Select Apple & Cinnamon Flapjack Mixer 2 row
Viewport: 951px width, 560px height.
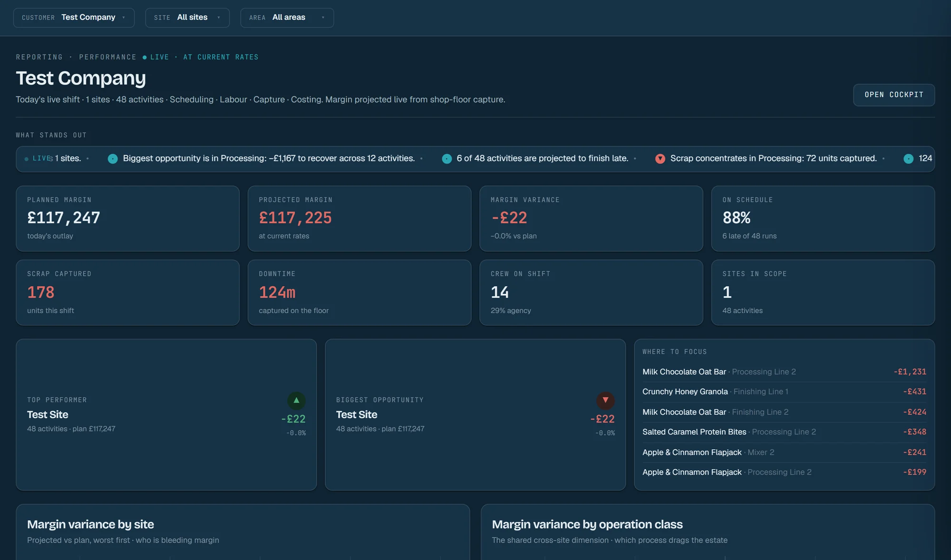click(784, 453)
